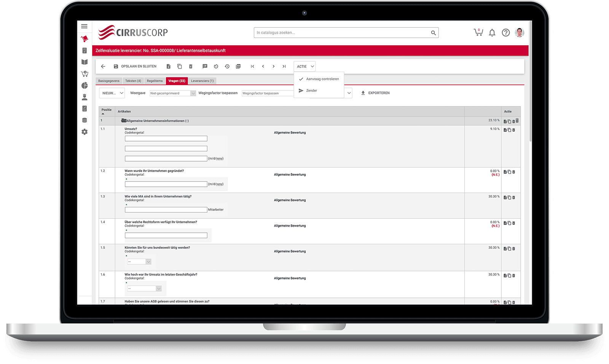Add document in row 1.3 action column
Image resolution: width=609 pixels, height=364 pixels.
tap(505, 197)
